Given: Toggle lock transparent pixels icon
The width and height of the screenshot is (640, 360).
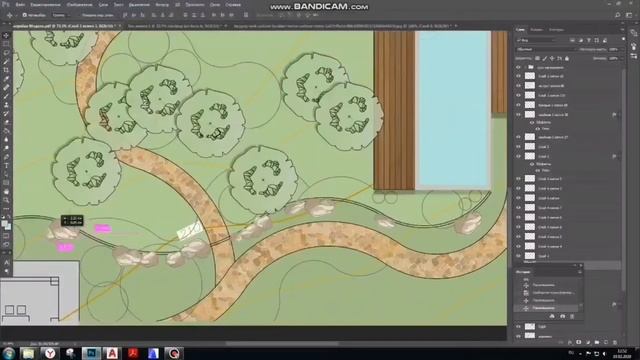Looking at the screenshot, I should [537, 59].
